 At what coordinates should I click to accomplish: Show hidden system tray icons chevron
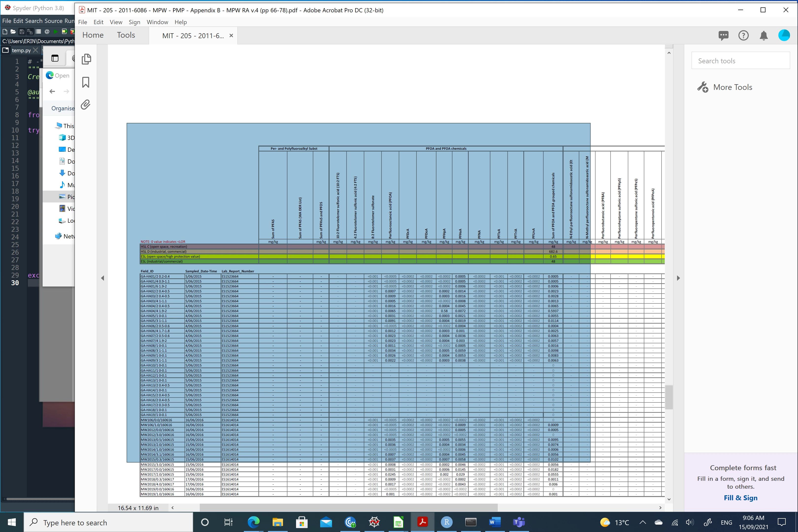(x=643, y=522)
